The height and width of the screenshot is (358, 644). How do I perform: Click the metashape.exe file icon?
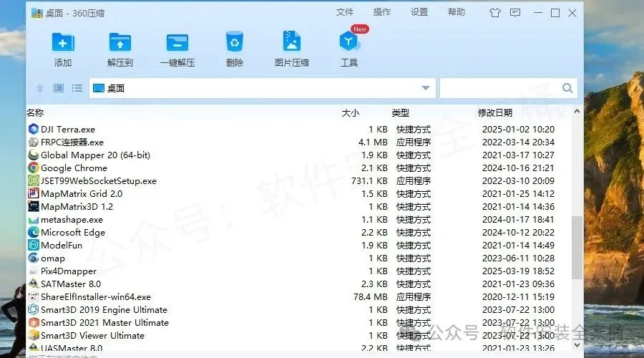point(33,220)
